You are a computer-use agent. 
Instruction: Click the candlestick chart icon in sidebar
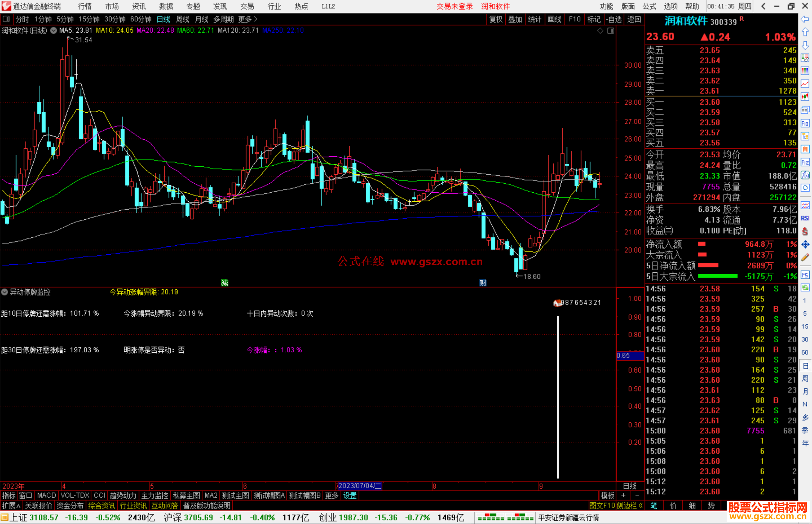pos(805,97)
